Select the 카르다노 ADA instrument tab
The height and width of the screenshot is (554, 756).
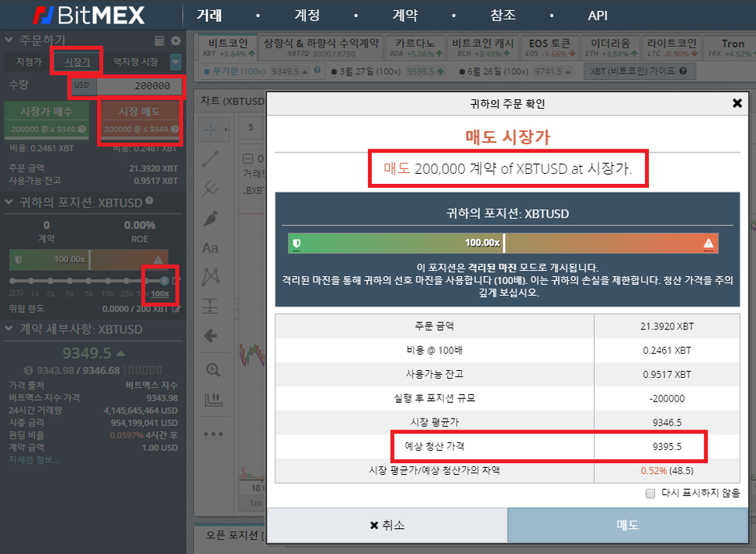click(415, 48)
